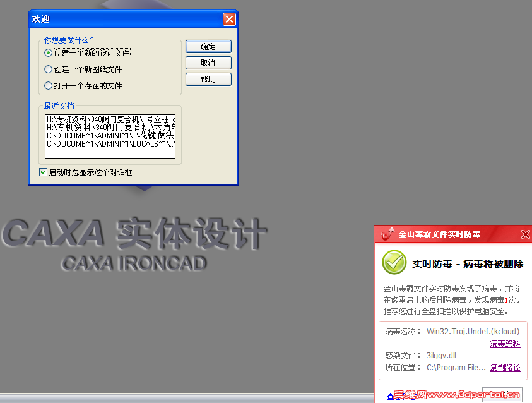Open the 病毒资料 link
532x403 pixels.
pos(505,343)
